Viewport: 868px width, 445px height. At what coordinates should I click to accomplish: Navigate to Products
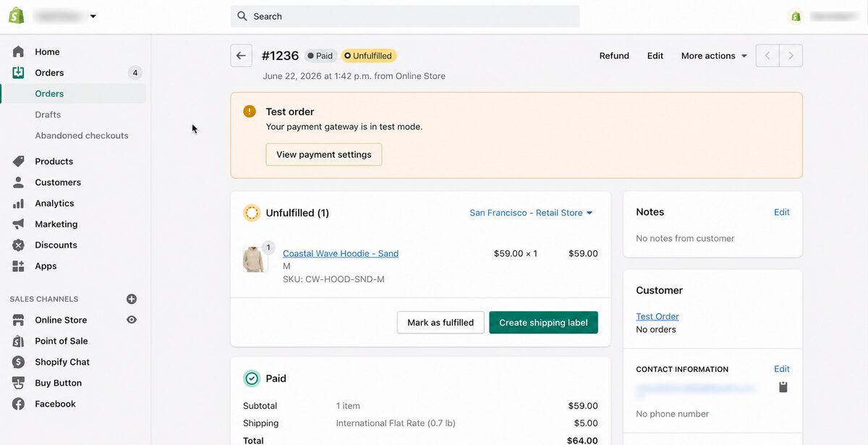[x=54, y=161]
